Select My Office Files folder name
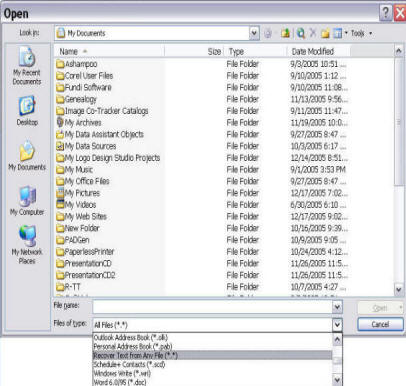The image size is (406, 386). pyautogui.click(x=87, y=181)
